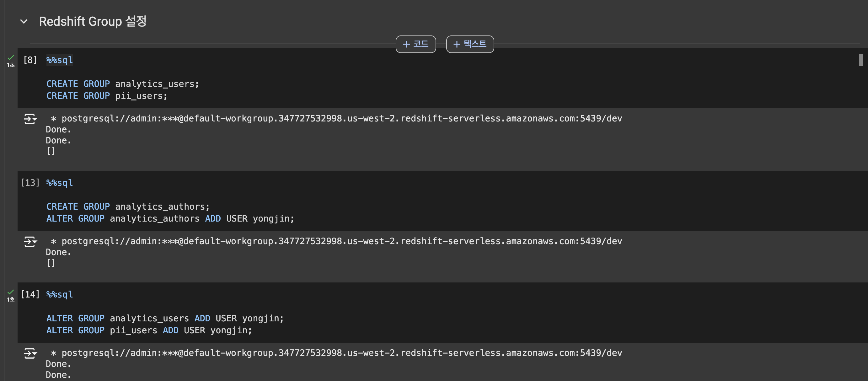Click the [13] run cell indicator
This screenshot has height=381, width=868.
30,183
